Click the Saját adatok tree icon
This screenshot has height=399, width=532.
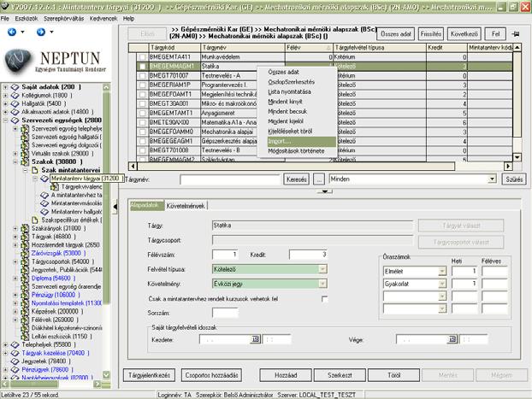coord(15,87)
